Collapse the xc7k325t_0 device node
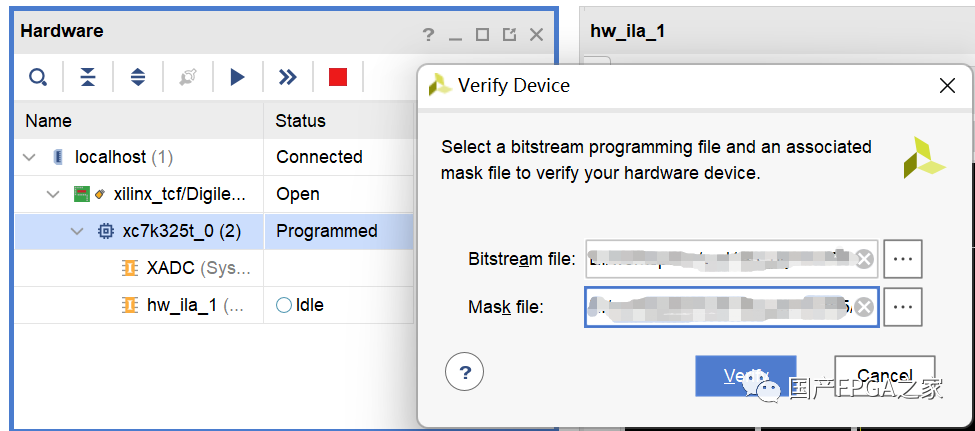This screenshot has width=975, height=431. [76, 231]
